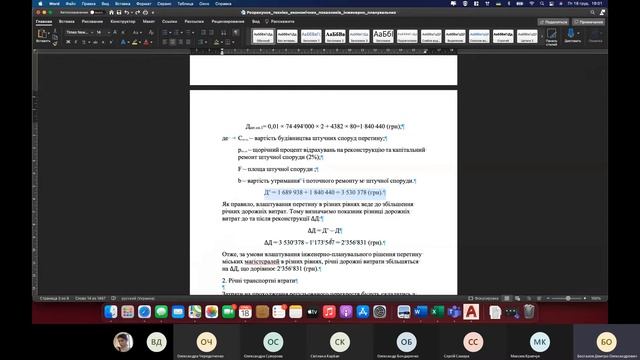
Task: Apply italic (К) formatting
Action: [x=76, y=42]
